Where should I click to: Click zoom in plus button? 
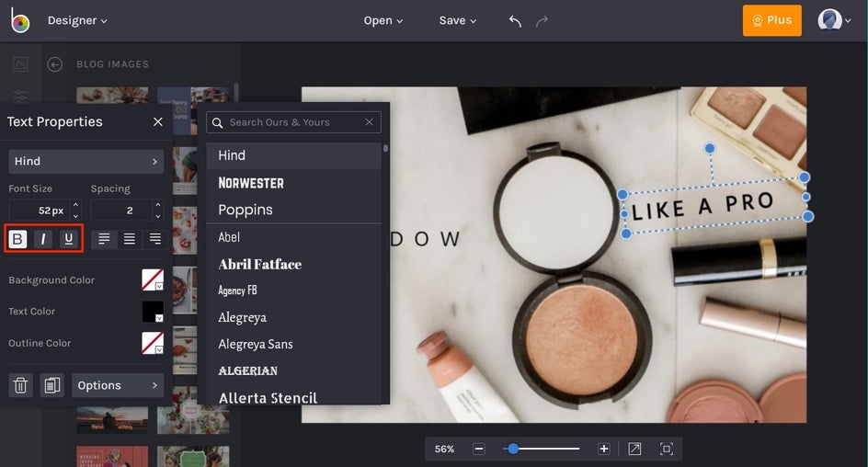pyautogui.click(x=604, y=449)
